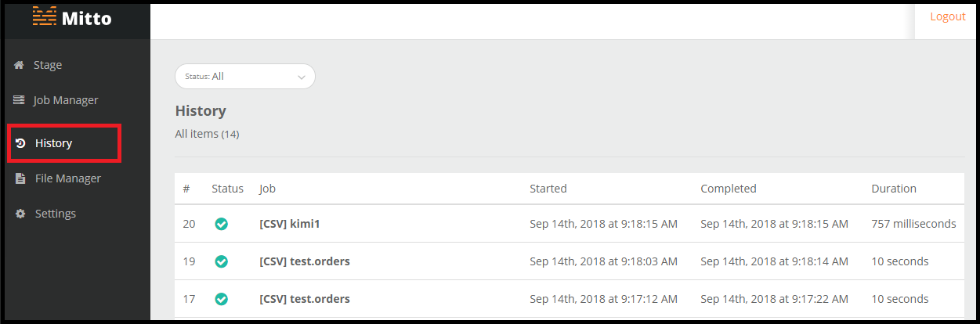The width and height of the screenshot is (980, 324).
Task: Go to Job Manager in the sidebar
Action: tap(67, 100)
